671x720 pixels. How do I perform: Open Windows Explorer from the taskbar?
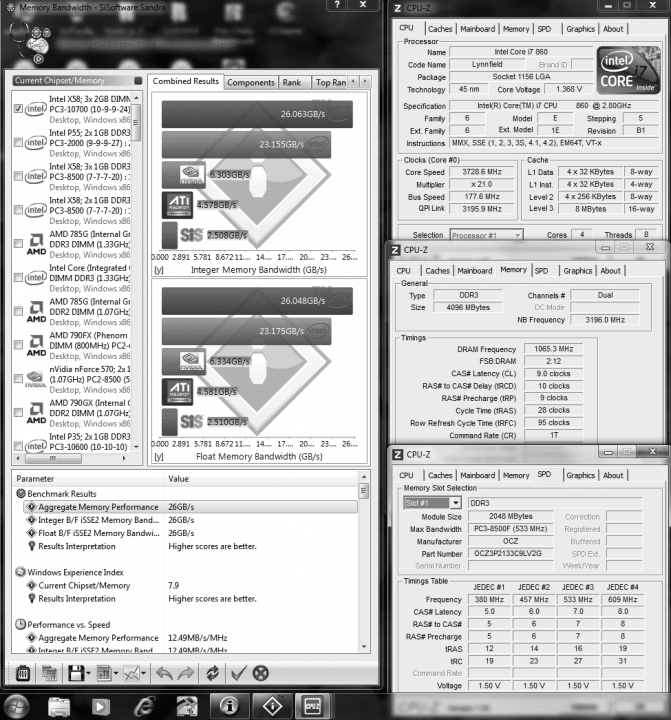[59, 707]
